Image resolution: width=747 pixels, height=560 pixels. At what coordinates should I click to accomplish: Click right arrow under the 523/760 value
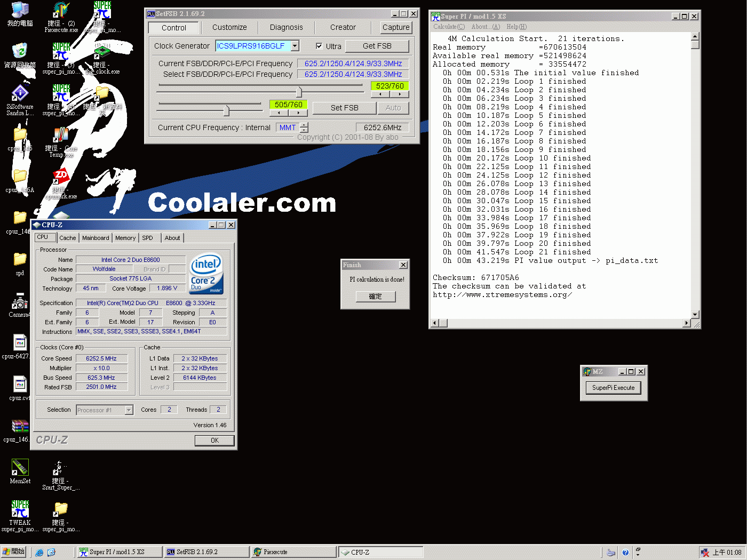point(399,94)
